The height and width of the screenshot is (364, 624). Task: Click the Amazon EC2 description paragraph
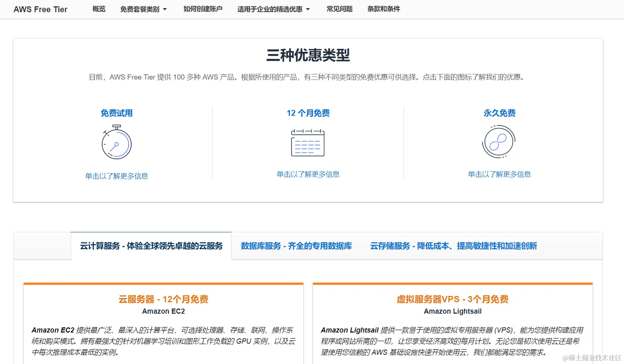[163, 341]
